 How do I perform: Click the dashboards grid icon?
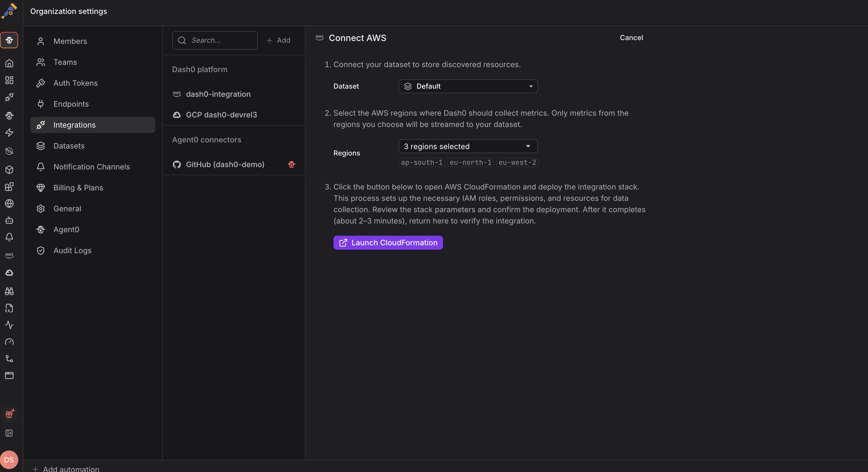9,80
